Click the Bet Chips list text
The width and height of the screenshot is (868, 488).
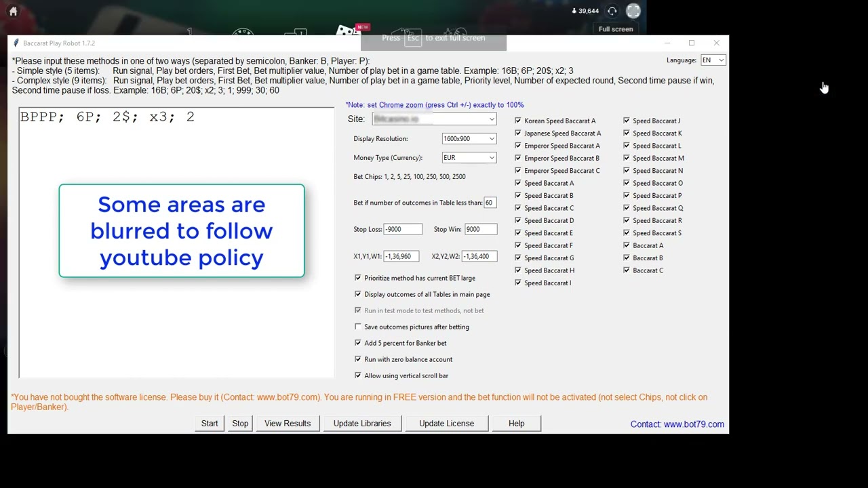point(410,177)
